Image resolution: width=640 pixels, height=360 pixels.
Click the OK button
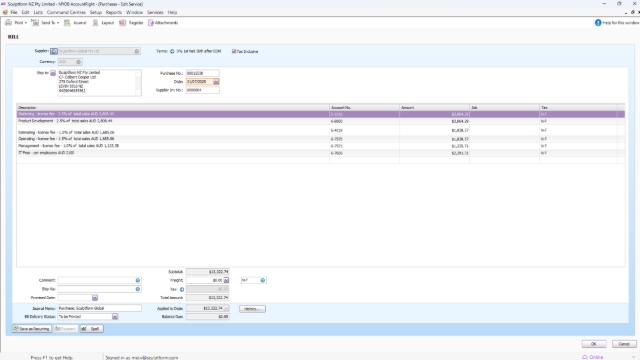pyautogui.click(x=593, y=344)
